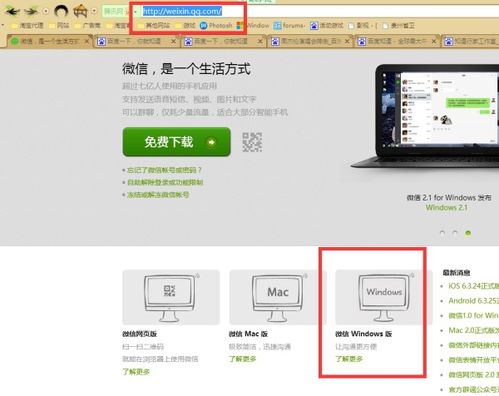
Task: Click the 微信网页版 heading
Action: [139, 334]
